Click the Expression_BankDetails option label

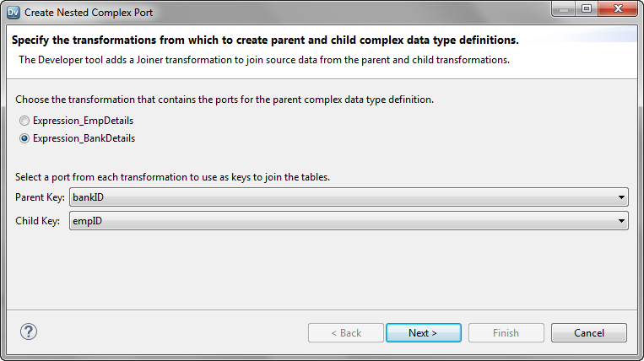pyautogui.click(x=84, y=138)
